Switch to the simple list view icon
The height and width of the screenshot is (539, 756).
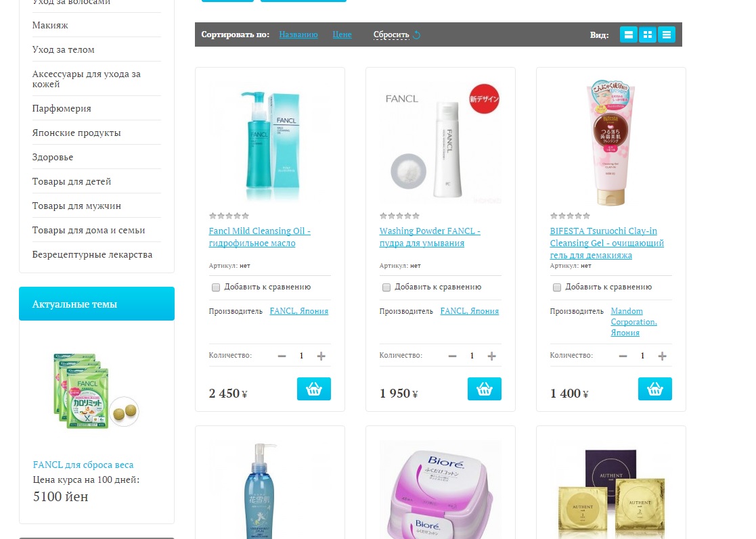tap(628, 34)
